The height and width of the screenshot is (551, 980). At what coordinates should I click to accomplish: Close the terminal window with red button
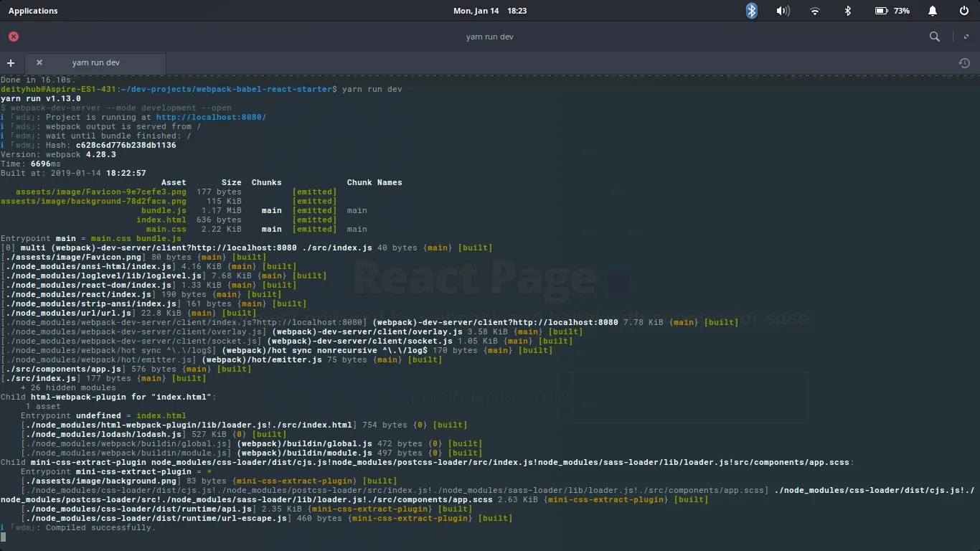tap(14, 37)
